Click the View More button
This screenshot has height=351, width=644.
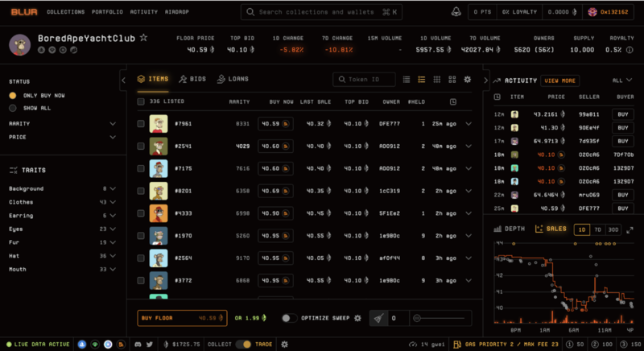tap(560, 81)
